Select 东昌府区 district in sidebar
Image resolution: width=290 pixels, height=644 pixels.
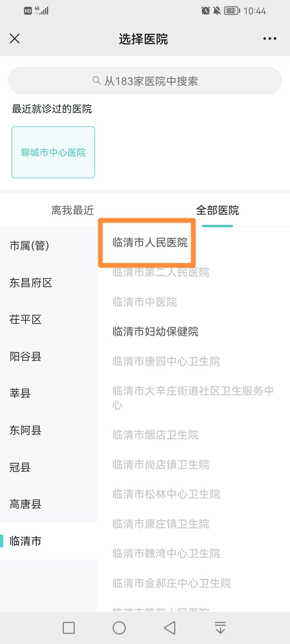point(31,283)
